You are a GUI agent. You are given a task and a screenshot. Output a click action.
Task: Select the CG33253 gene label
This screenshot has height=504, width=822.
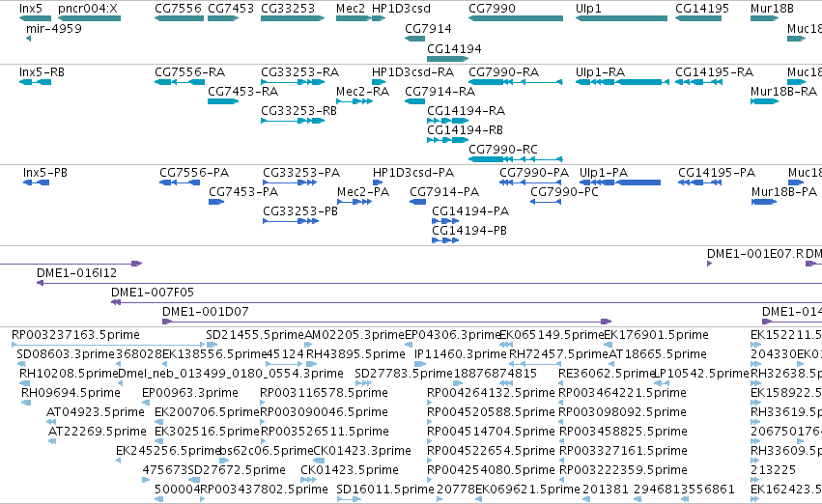point(288,9)
